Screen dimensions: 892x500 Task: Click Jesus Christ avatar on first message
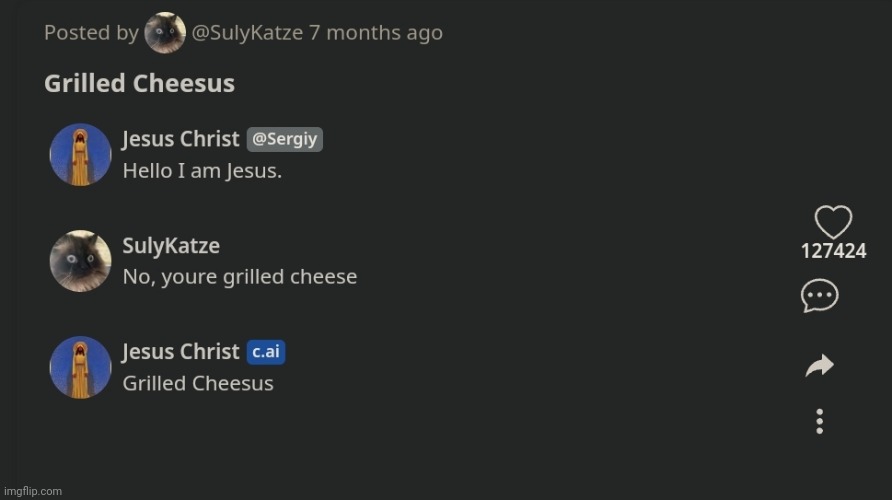(x=80, y=155)
